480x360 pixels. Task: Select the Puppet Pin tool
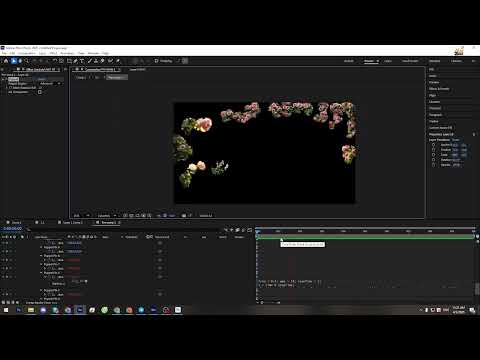click(x=118, y=61)
